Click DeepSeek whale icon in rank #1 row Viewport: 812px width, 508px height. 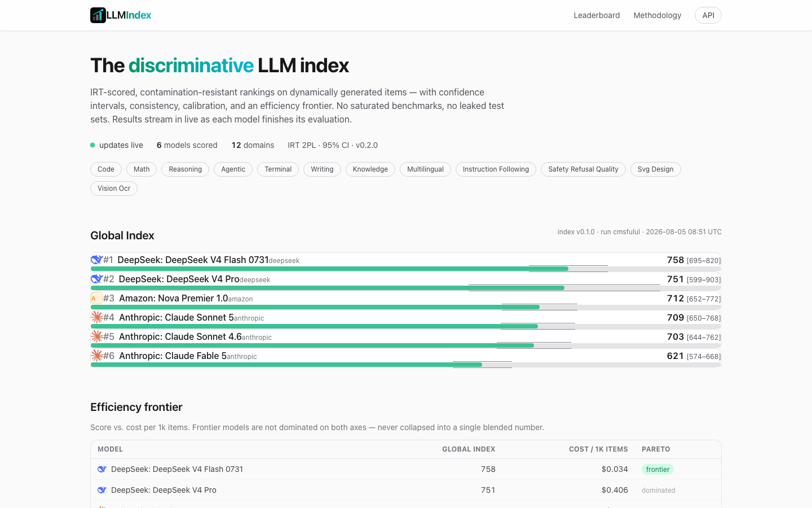(x=97, y=260)
